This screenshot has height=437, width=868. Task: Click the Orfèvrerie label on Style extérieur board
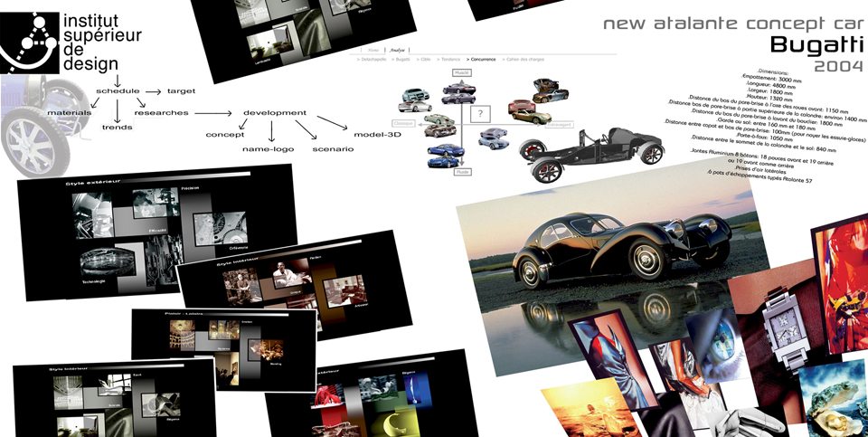(239, 246)
